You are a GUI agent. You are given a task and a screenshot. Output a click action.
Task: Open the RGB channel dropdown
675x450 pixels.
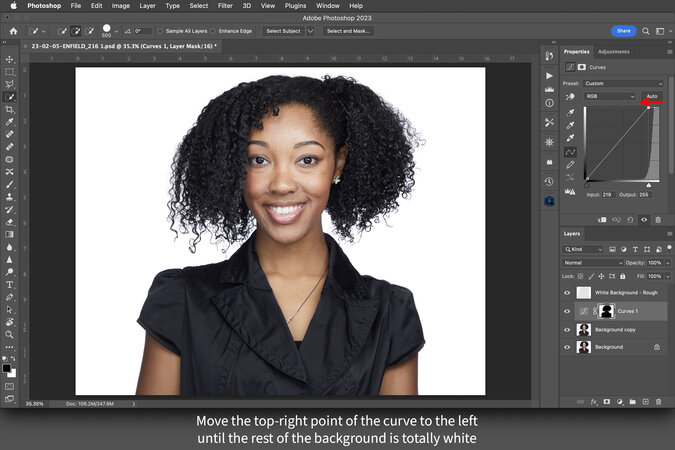610,96
